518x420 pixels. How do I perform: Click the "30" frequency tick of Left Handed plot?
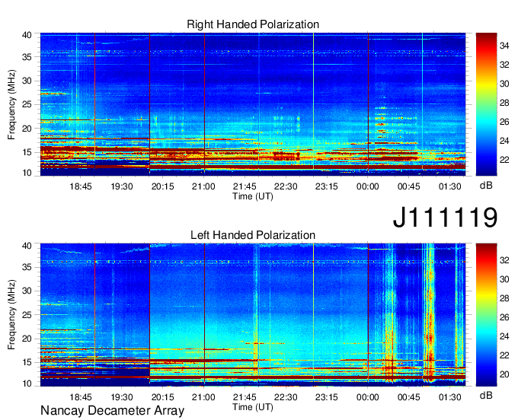[27, 291]
